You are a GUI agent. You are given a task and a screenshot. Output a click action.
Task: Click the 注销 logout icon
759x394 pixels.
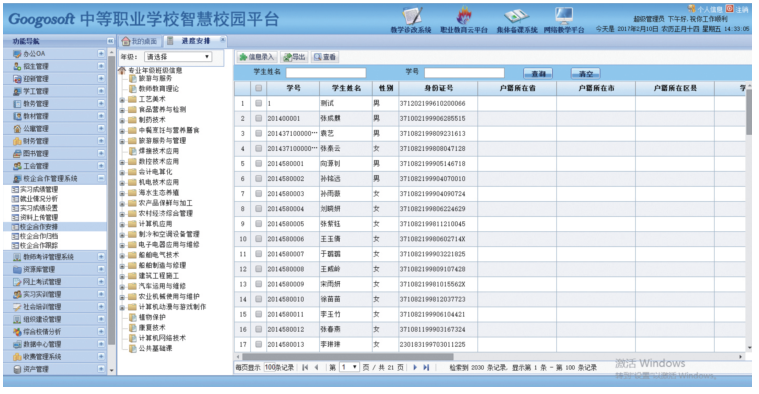(729, 9)
